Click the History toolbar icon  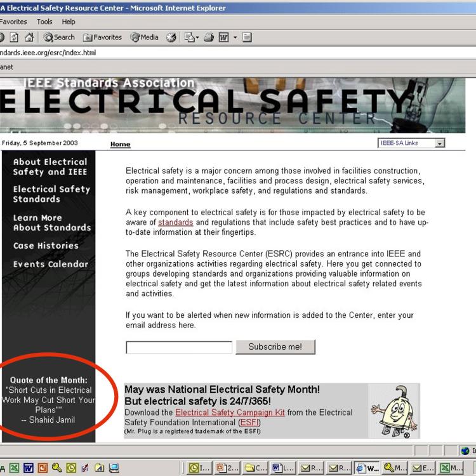point(171,37)
